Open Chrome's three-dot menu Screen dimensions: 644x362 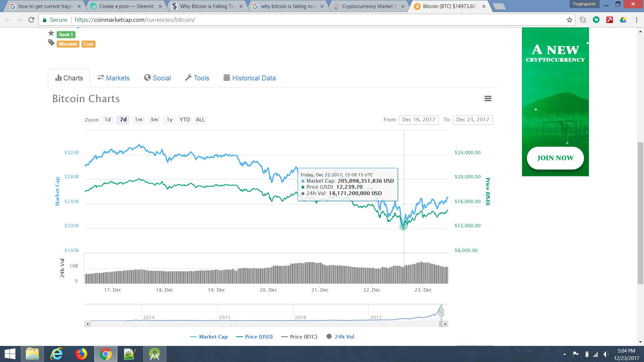[636, 20]
